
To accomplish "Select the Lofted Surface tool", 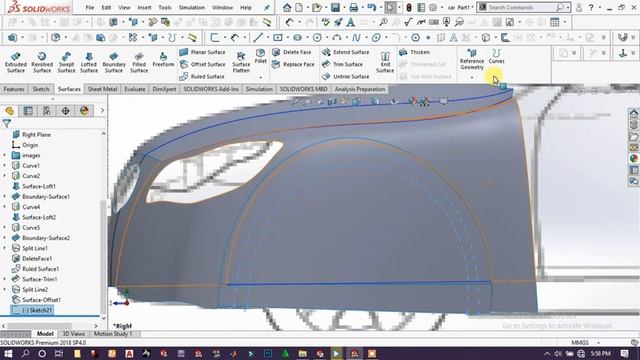I will (89, 62).
